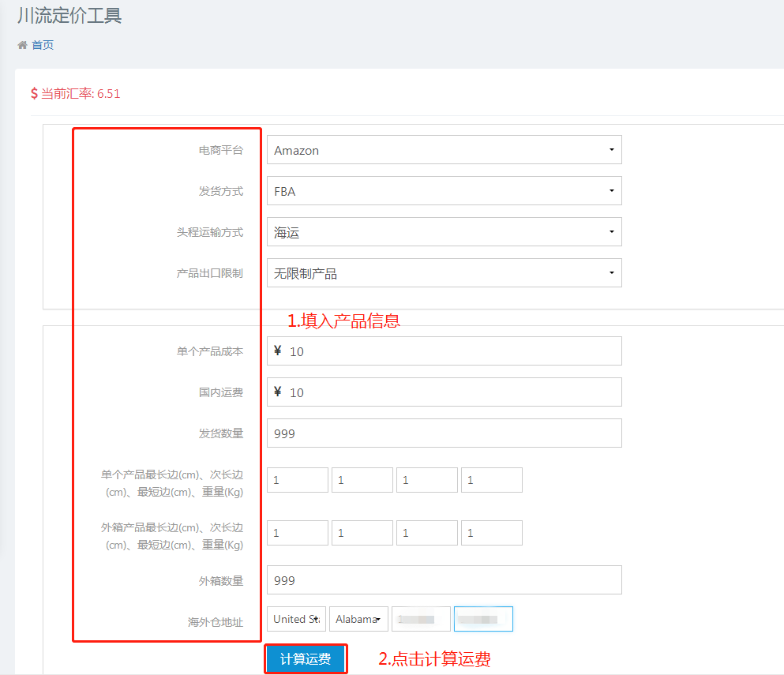Viewport: 784px width, 675px height.
Task: Click single product weight Kg field
Action: (492, 480)
